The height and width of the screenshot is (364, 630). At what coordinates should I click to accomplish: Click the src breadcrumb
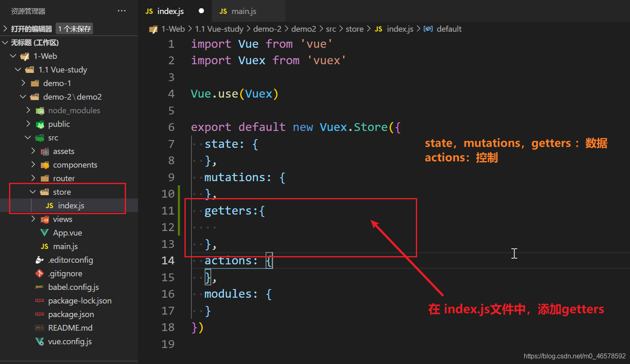331,29
